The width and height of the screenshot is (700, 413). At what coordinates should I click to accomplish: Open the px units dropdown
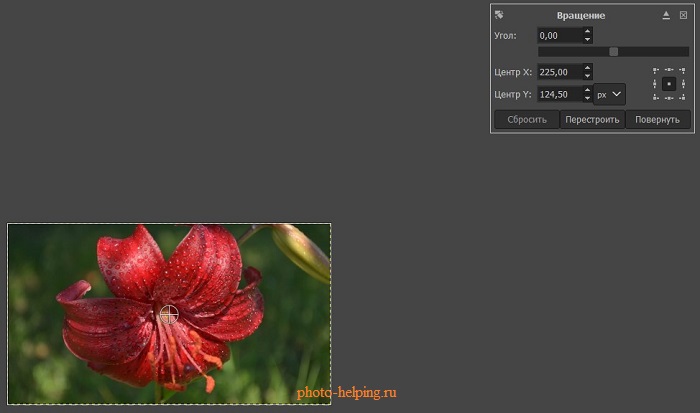coord(609,94)
